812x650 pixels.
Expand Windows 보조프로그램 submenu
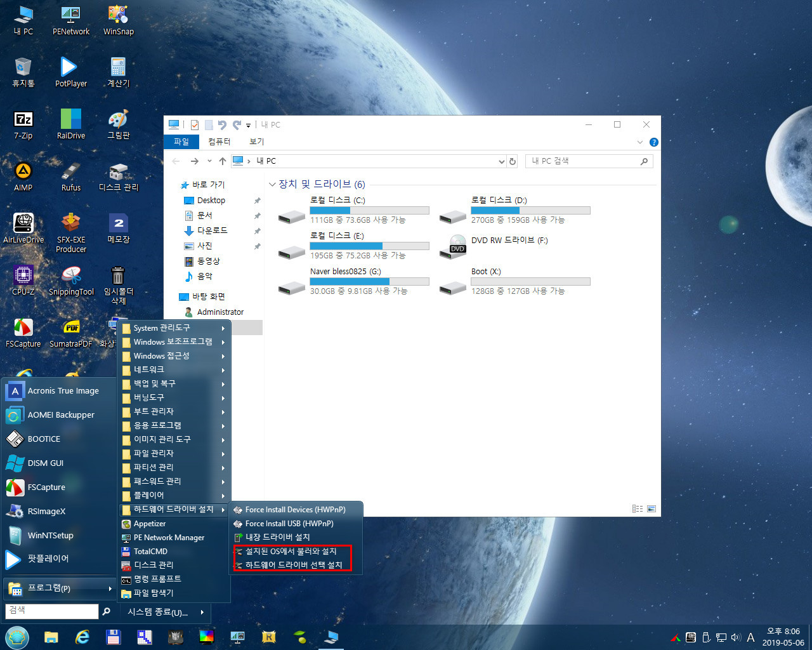coord(174,342)
